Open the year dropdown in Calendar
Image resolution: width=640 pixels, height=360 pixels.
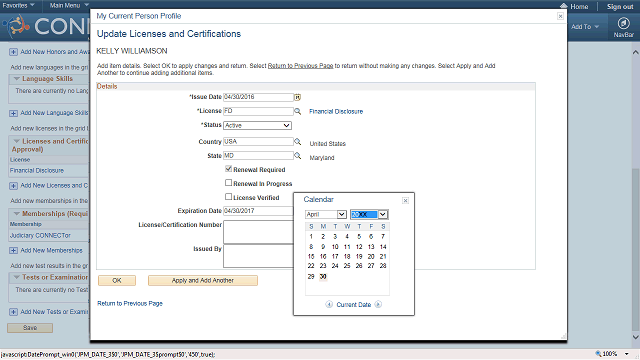tap(369, 214)
